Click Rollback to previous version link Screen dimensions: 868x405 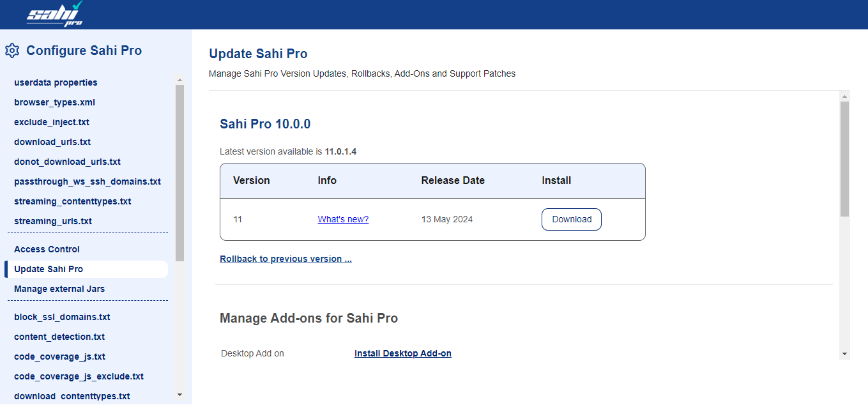(x=286, y=259)
